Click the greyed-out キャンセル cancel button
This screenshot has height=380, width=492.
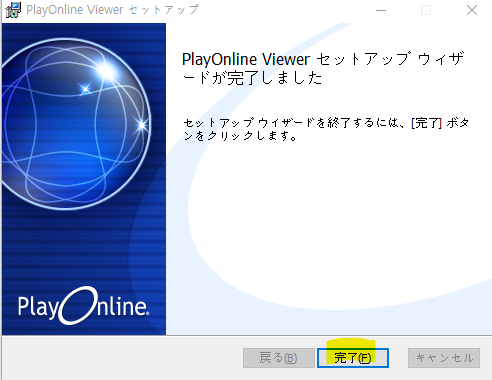pos(444,358)
